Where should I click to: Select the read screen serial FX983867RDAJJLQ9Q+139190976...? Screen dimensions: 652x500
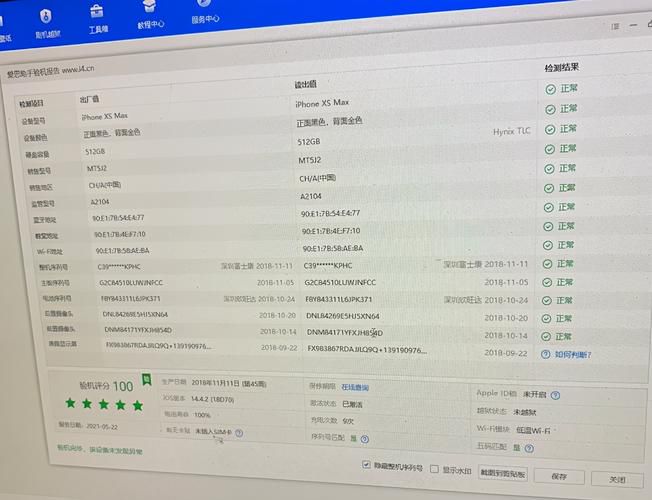click(x=367, y=350)
